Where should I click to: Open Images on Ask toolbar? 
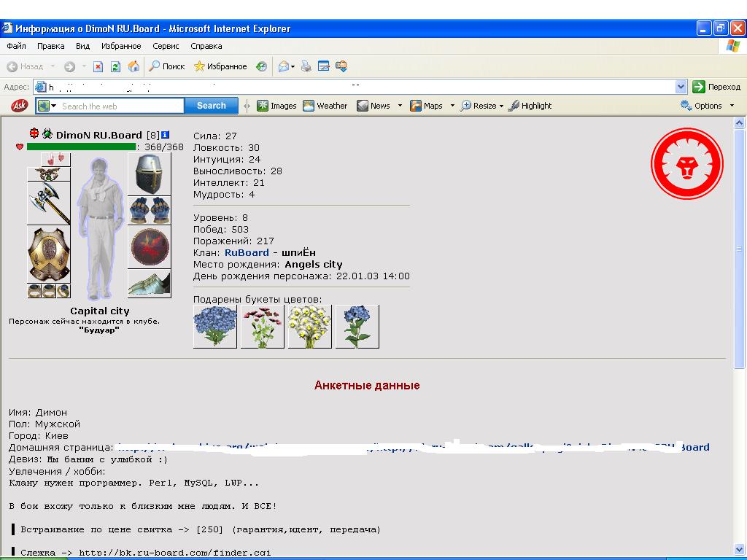point(276,106)
